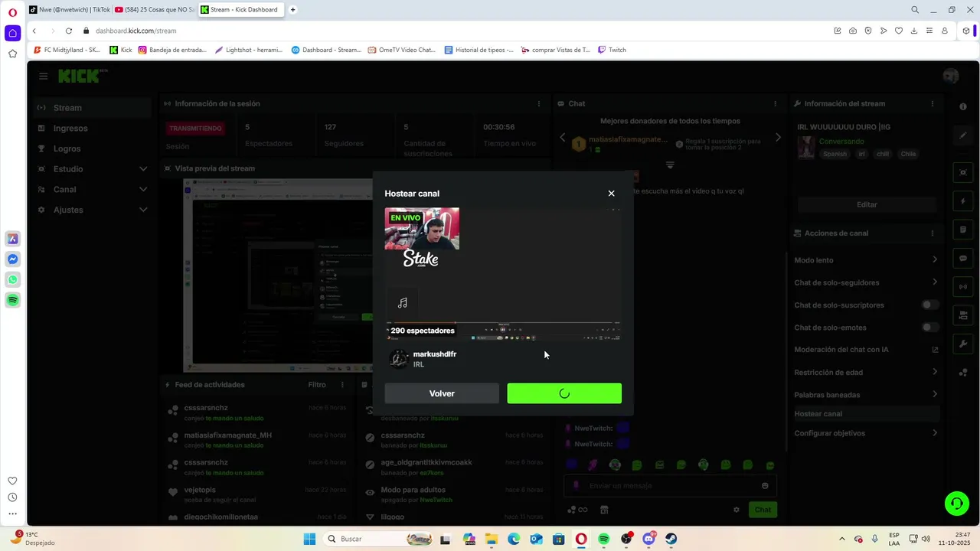The image size is (980, 551).
Task: Open the Kick hamburger menu
Action: click(43, 76)
